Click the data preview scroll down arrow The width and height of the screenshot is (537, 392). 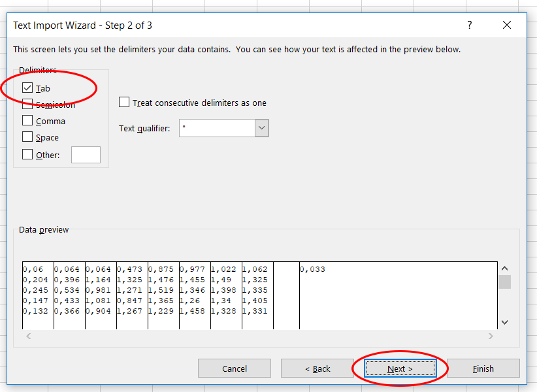click(504, 322)
